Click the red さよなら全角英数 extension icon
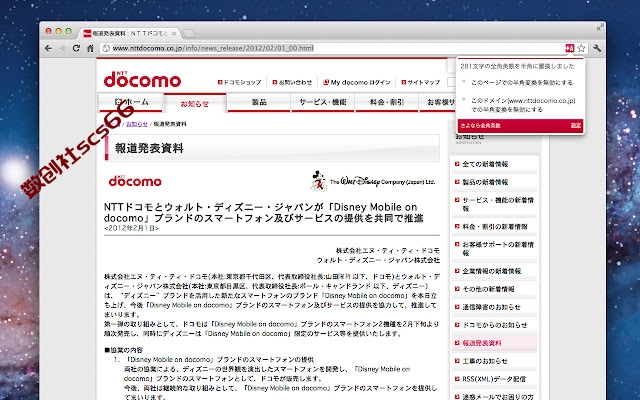 point(569,48)
